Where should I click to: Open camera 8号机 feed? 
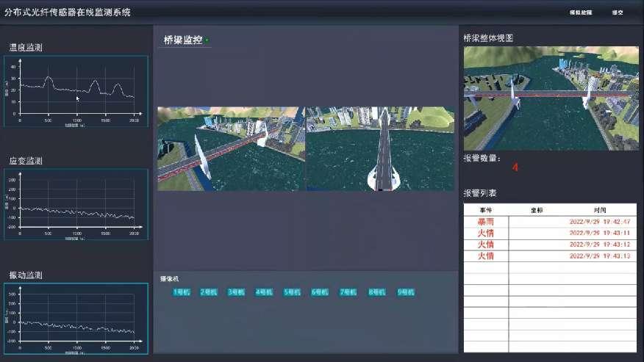coord(377,292)
